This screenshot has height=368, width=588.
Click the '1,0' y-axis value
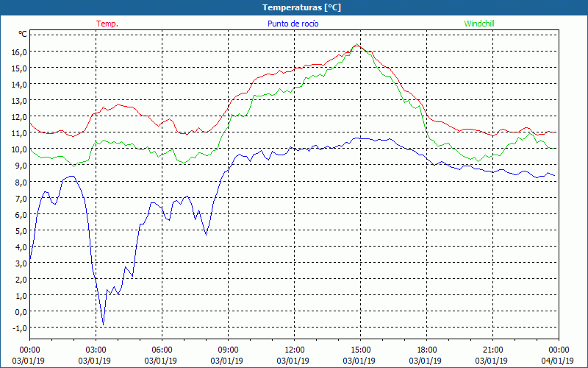click(x=21, y=295)
